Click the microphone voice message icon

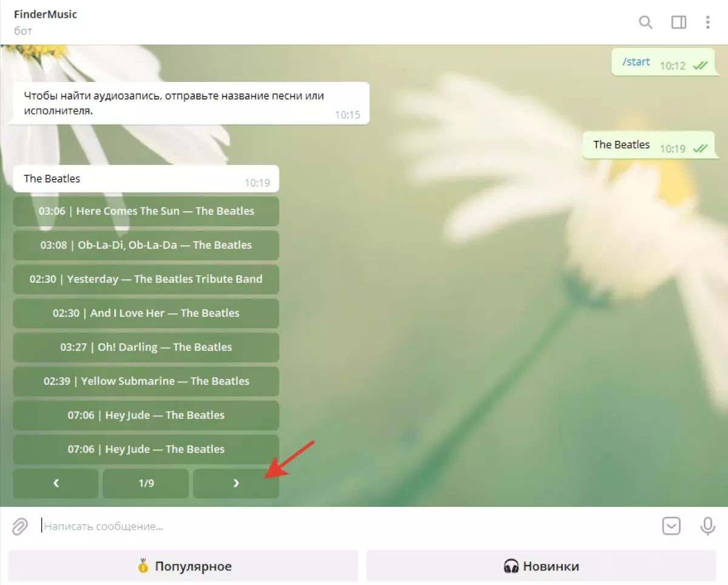[707, 526]
